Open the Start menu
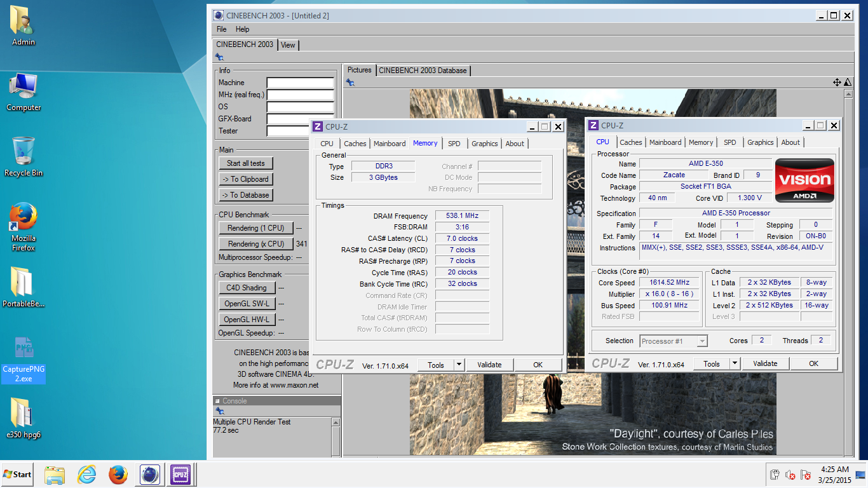 [17, 474]
